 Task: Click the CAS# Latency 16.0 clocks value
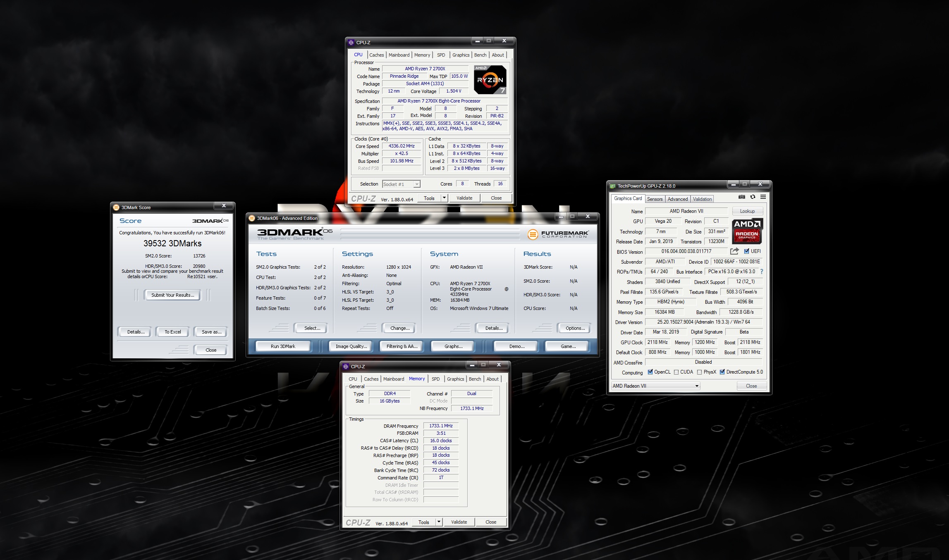(x=441, y=441)
